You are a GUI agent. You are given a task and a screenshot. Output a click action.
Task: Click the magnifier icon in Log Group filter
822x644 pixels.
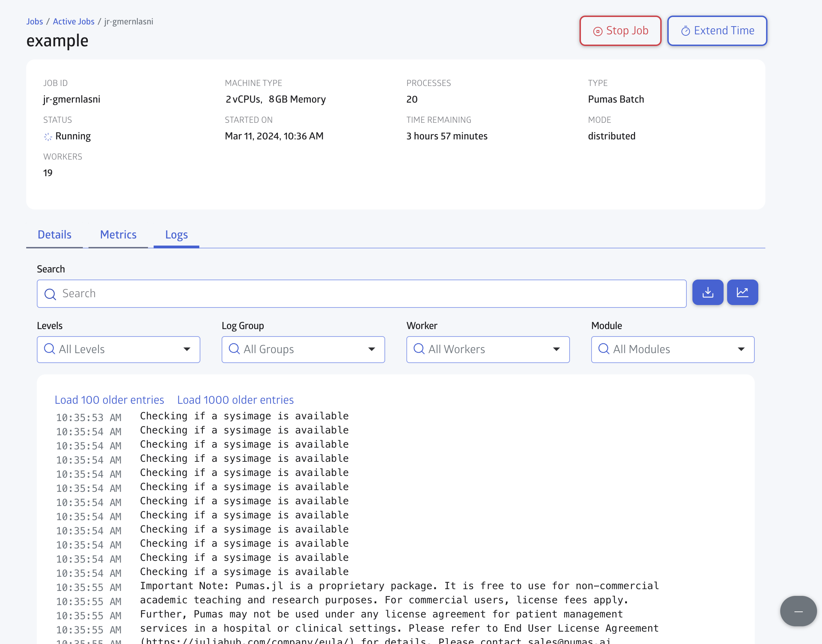[234, 349]
